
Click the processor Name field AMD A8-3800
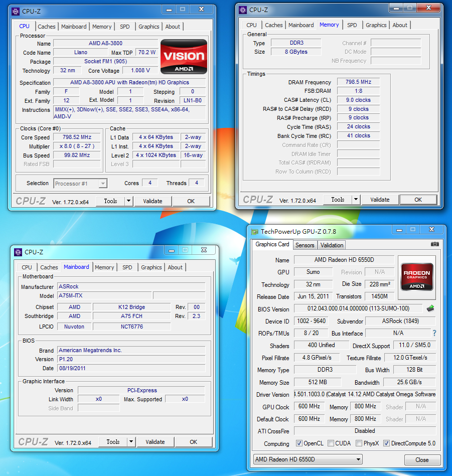tap(106, 44)
